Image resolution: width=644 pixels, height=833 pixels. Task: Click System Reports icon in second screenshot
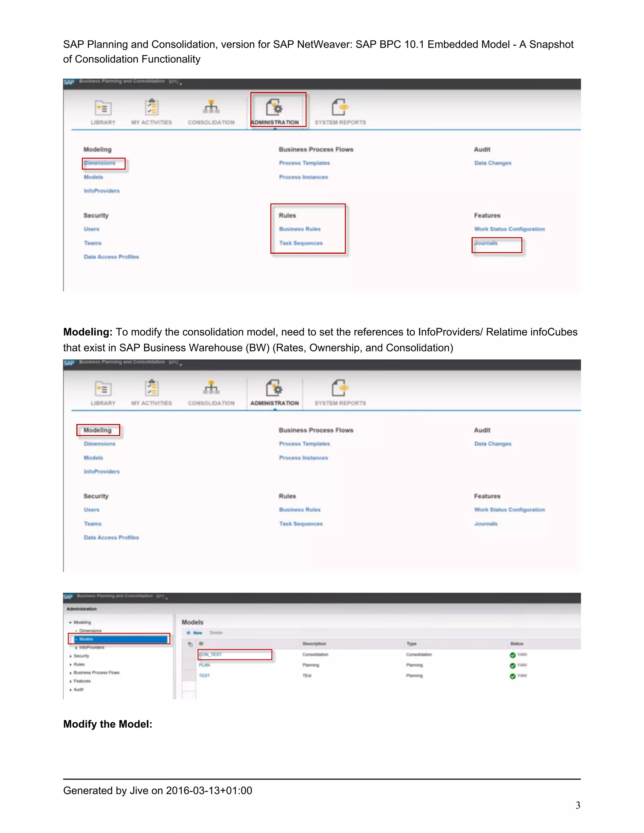pos(340,388)
